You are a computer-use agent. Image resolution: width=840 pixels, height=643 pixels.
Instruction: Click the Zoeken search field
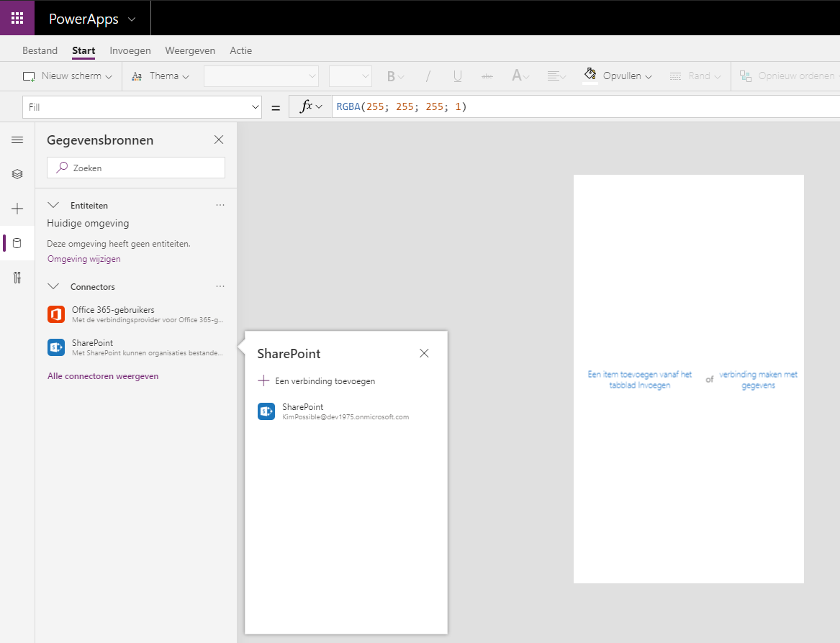[x=136, y=168]
